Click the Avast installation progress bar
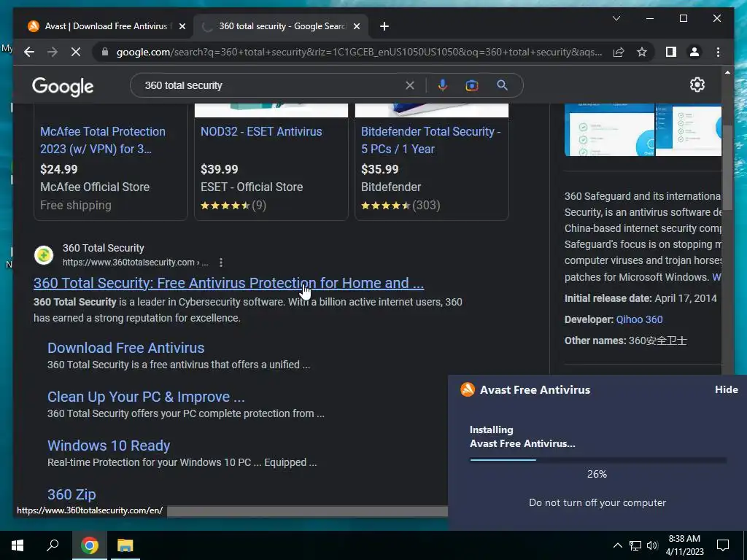747x560 pixels. click(x=598, y=460)
